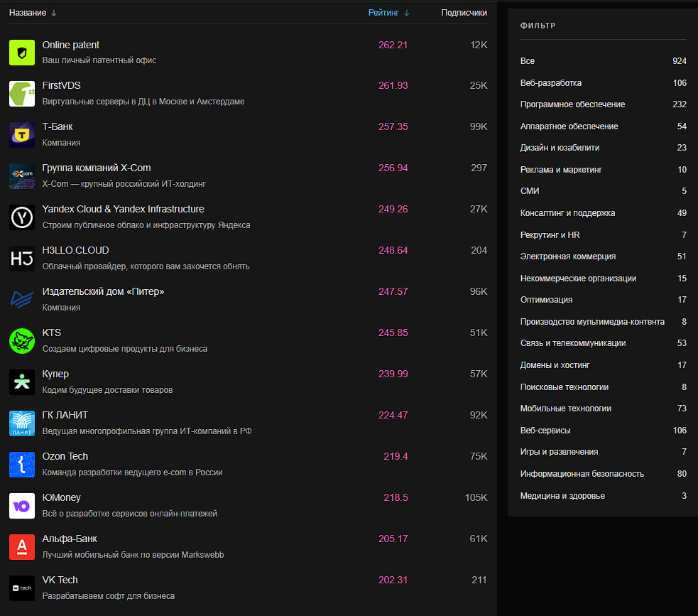Click description 'Разрабатываем софт для бизнеса'
Viewport: 698px width, 616px height.
pyautogui.click(x=108, y=596)
